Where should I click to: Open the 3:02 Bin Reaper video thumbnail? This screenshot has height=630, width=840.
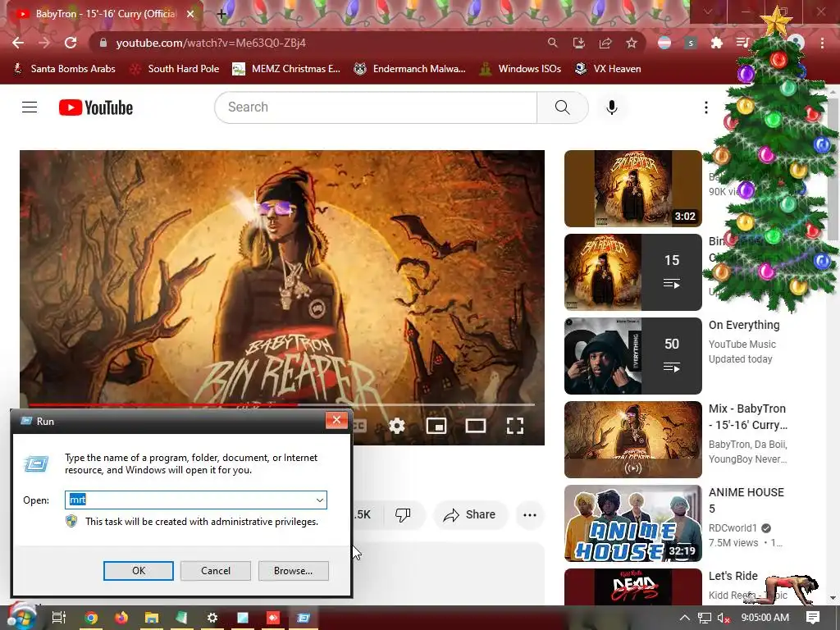pyautogui.click(x=632, y=189)
